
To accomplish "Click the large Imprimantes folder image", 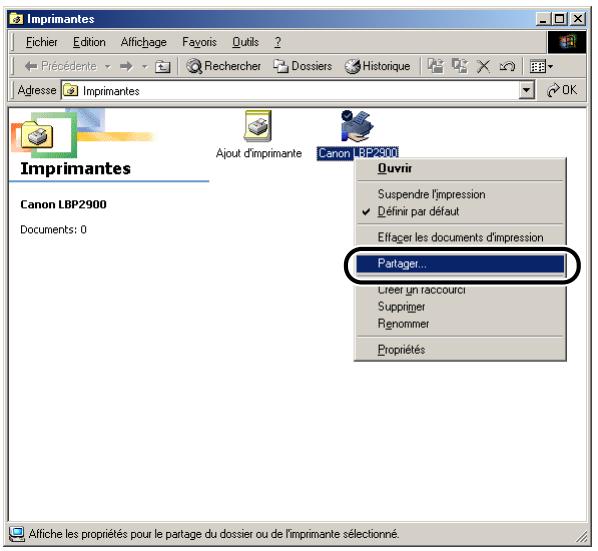I will click(x=37, y=135).
